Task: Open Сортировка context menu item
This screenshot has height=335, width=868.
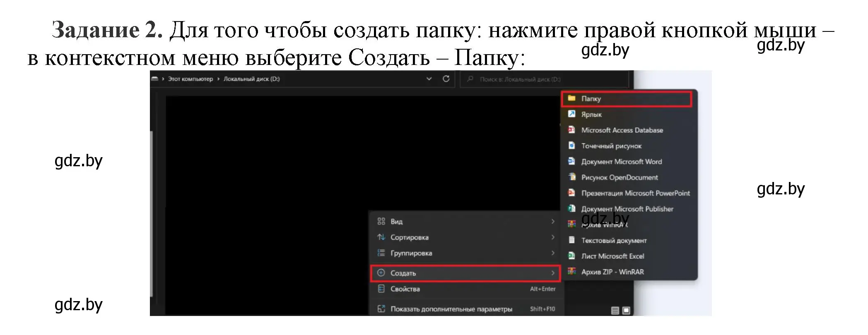Action: [x=465, y=237]
